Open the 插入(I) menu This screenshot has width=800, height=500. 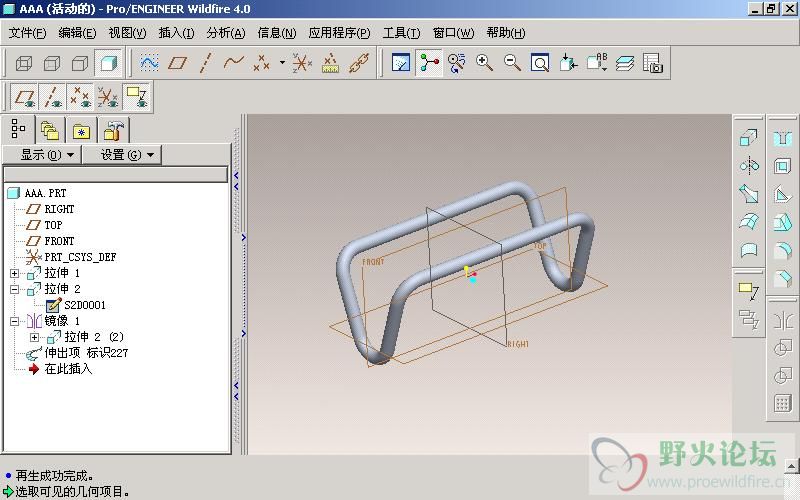(176, 33)
